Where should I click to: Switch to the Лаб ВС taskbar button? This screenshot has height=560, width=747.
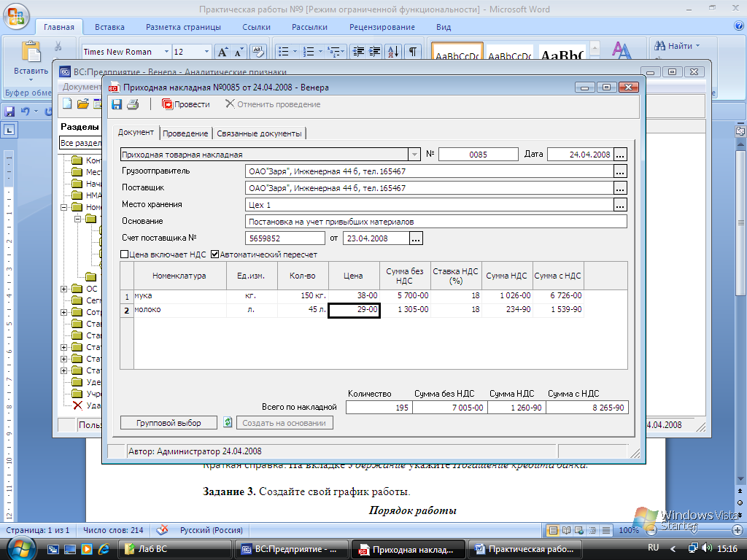click(x=174, y=549)
